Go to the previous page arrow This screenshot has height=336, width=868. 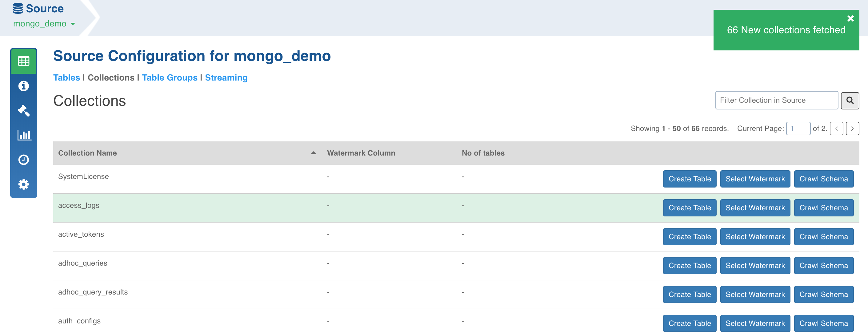[836, 128]
